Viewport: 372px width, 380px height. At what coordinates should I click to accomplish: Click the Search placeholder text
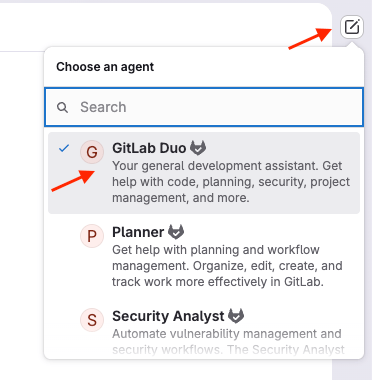pyautogui.click(x=103, y=107)
